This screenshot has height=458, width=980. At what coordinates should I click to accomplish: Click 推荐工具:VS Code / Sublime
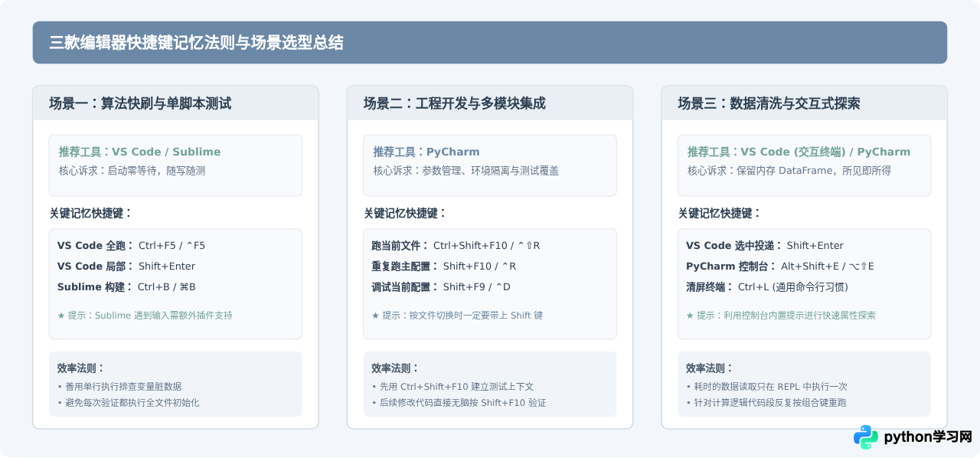tap(139, 152)
